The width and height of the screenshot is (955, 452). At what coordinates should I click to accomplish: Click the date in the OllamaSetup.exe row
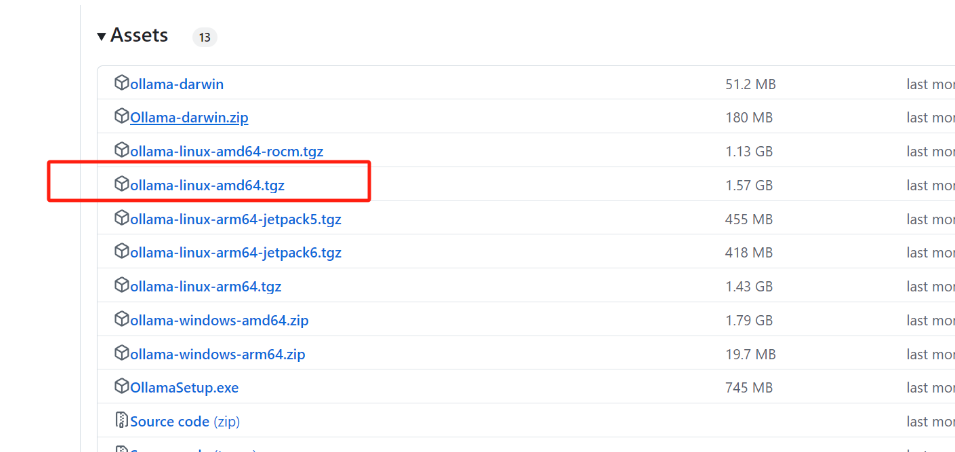(x=930, y=387)
